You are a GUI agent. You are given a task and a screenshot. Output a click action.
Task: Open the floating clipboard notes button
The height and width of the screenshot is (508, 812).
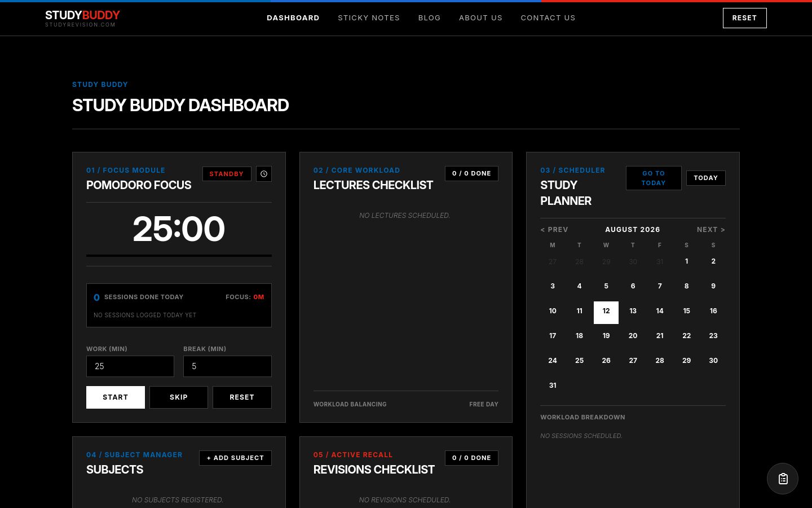tap(783, 479)
